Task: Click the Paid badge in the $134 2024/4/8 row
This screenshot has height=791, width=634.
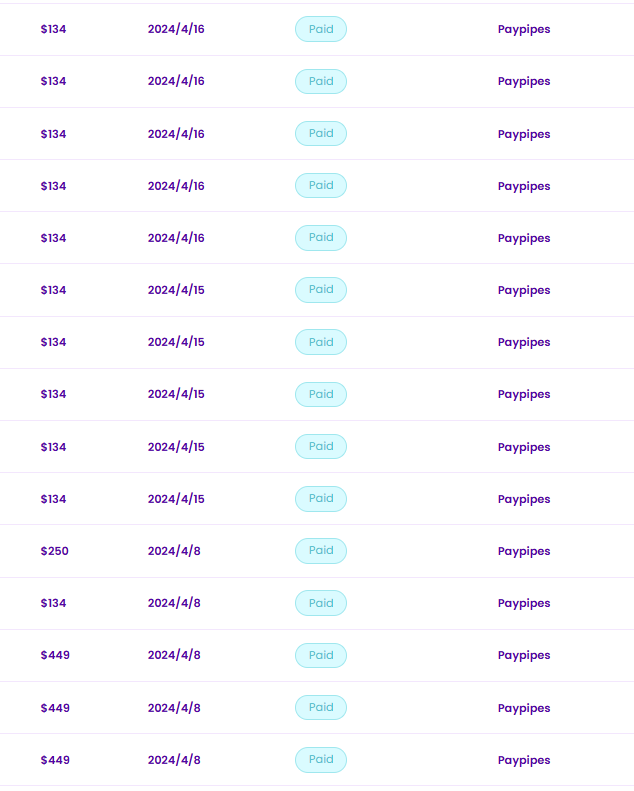Action: tap(321, 603)
